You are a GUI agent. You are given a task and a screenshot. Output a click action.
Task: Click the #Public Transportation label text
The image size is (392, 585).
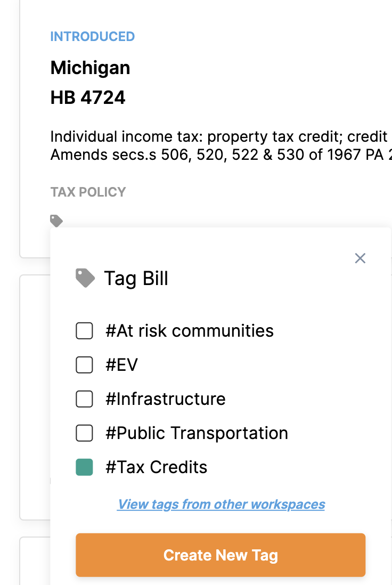coord(197,433)
